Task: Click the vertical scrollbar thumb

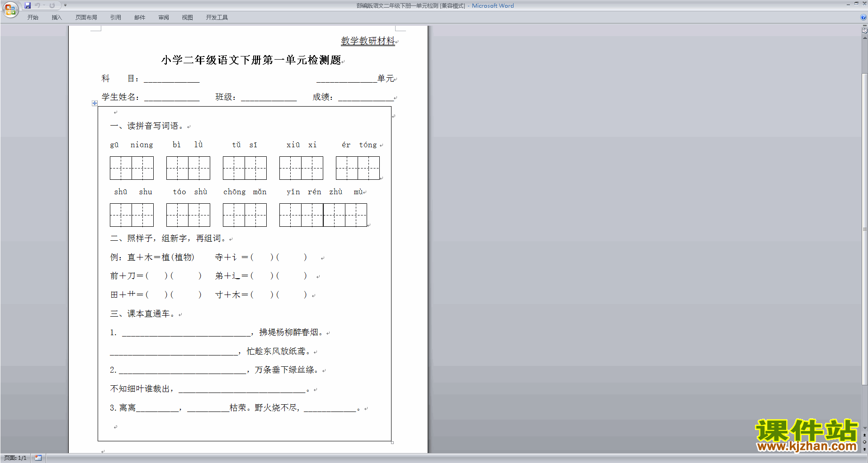Action: coord(864,229)
